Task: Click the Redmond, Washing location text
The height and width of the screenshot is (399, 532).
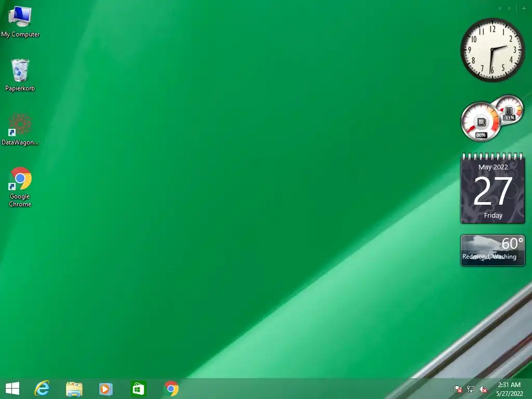Action: (489, 257)
